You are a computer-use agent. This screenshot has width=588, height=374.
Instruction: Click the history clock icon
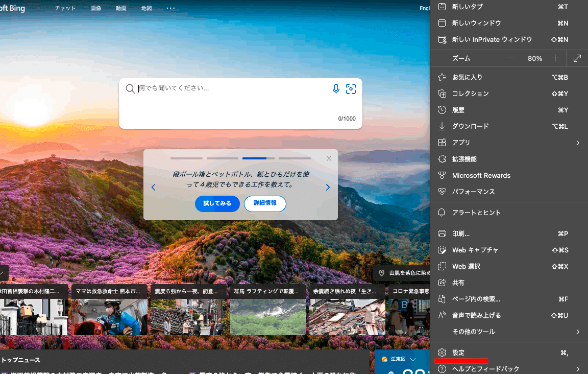442,110
